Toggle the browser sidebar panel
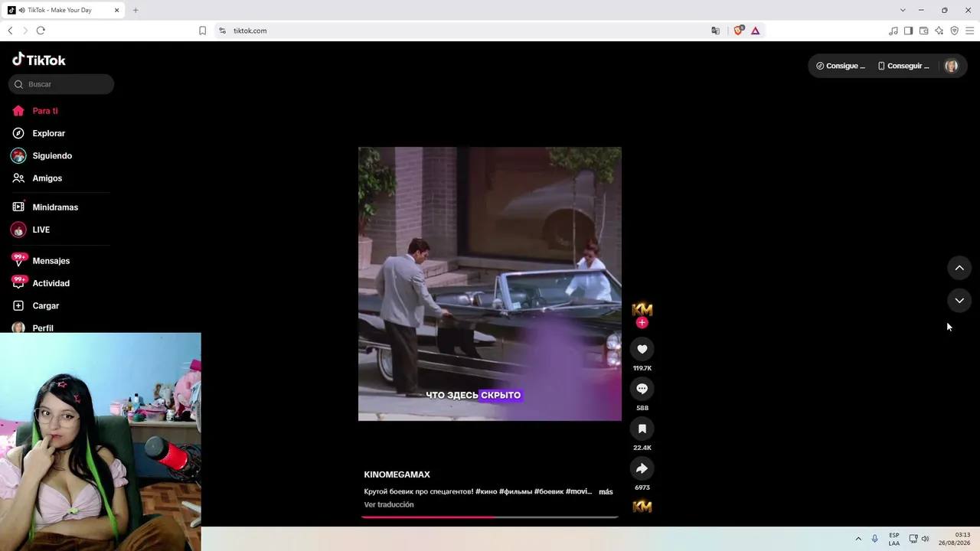 click(908, 31)
